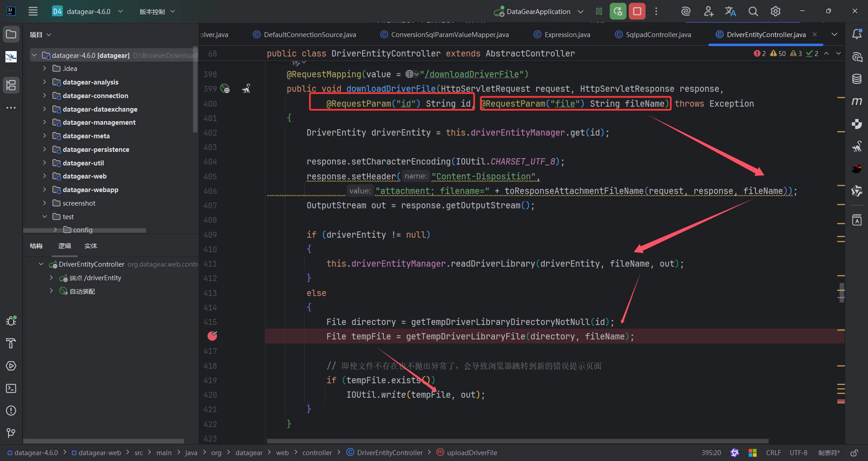
Task: Click the editor horizontal scrollbar
Action: coord(518,441)
